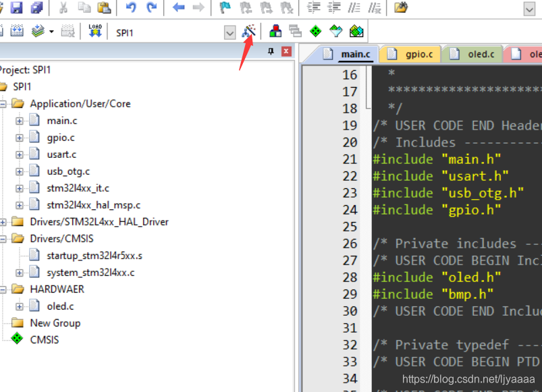The height and width of the screenshot is (392, 542).
Task: Select the New Group folder
Action: (55, 323)
